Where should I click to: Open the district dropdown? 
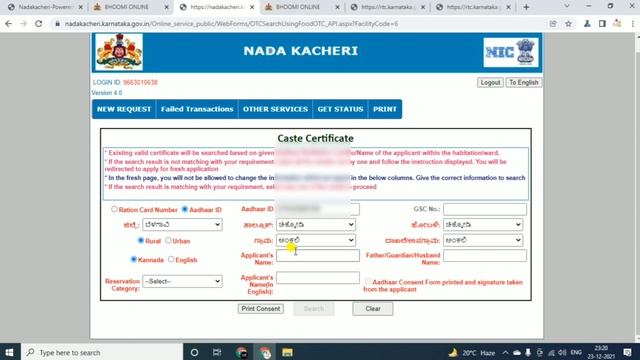pyautogui.click(x=182, y=224)
